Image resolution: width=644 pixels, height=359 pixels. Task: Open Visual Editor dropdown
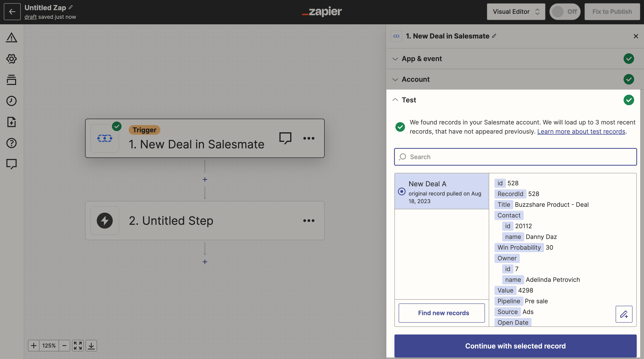tap(516, 11)
